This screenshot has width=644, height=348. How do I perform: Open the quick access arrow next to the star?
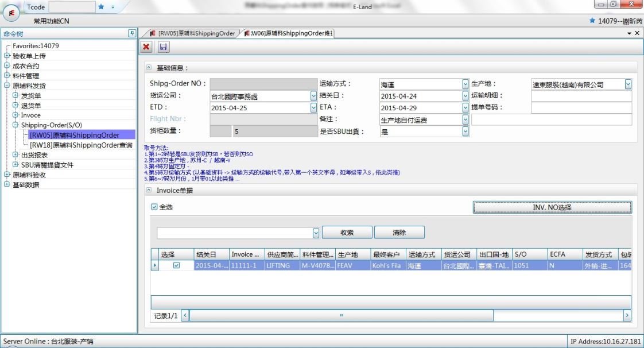click(x=112, y=7)
